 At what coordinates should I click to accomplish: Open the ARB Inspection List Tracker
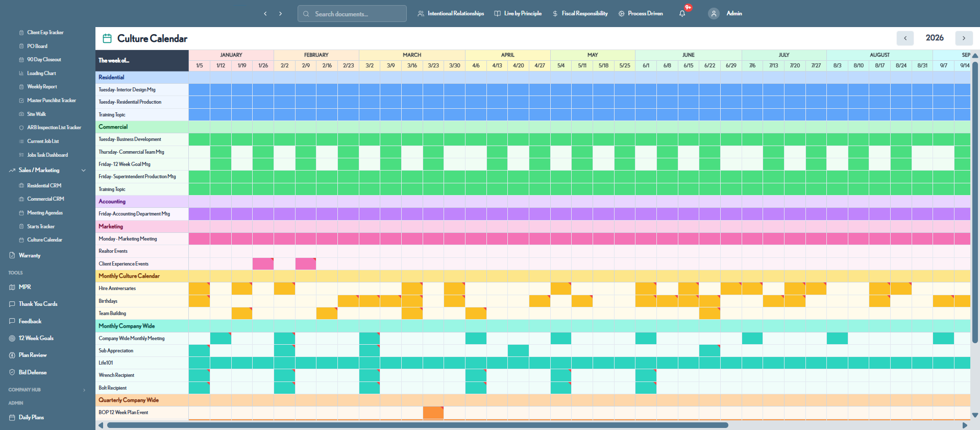pyautogui.click(x=54, y=128)
